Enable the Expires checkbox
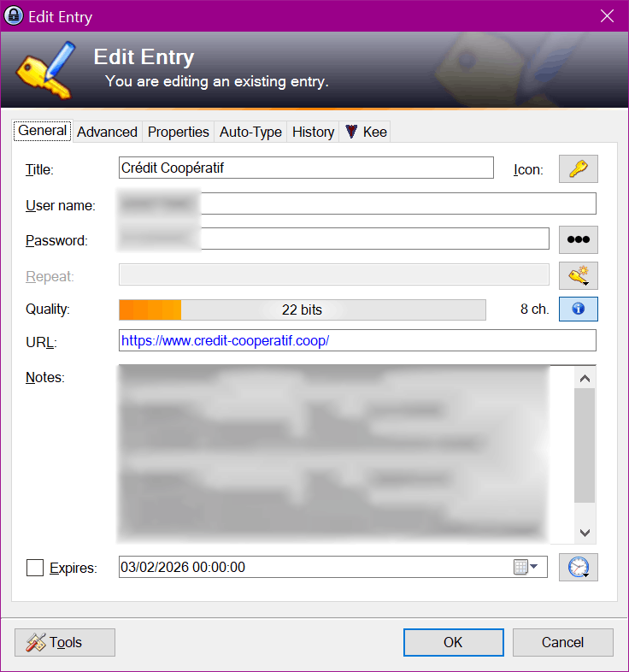629x672 pixels. click(x=35, y=568)
